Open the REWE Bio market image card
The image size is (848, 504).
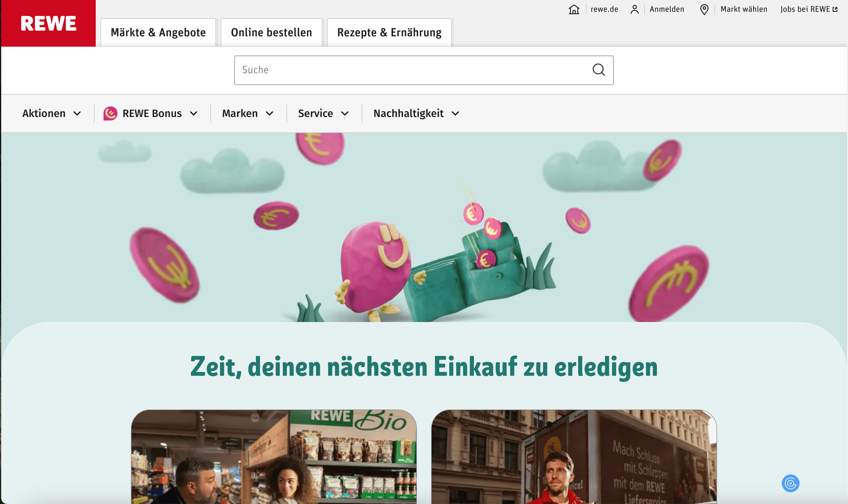click(x=274, y=457)
